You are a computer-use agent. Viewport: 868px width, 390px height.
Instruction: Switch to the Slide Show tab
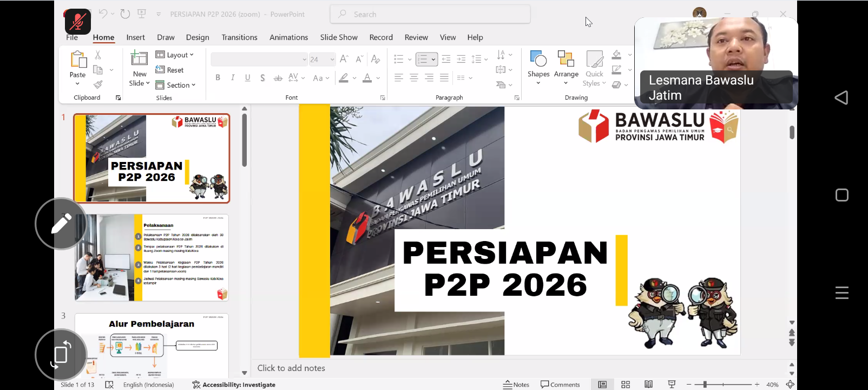[339, 37]
